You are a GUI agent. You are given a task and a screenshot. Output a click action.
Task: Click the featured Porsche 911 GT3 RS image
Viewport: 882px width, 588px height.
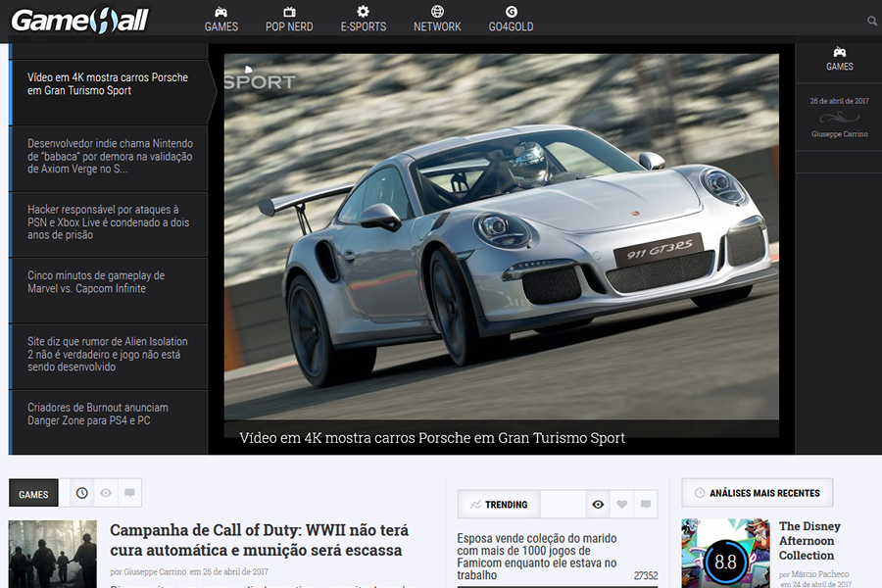coord(501,236)
